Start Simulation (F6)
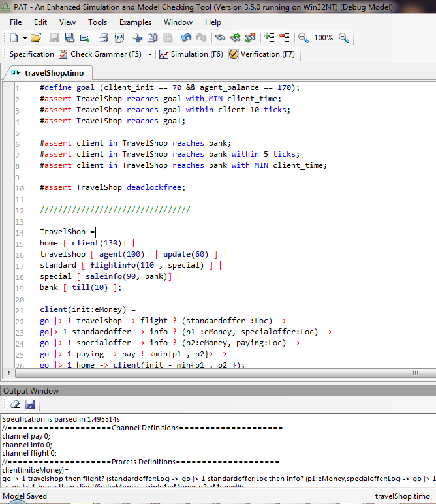 (x=191, y=54)
